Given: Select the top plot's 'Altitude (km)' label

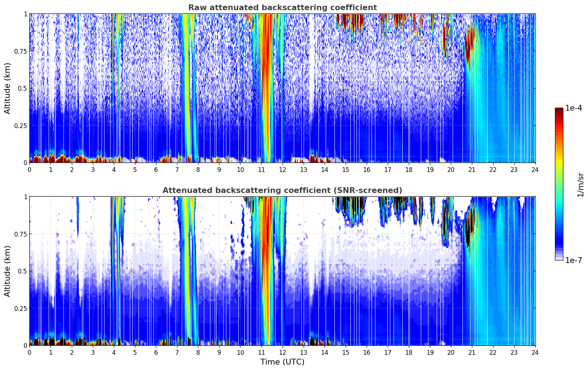Looking at the screenshot, I should 8,88.
